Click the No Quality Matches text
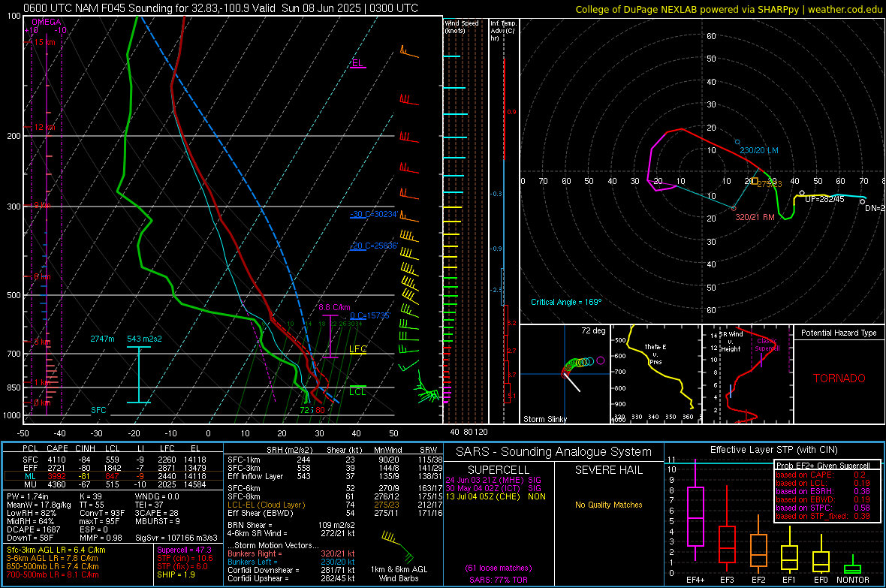886x588 pixels. point(608,505)
